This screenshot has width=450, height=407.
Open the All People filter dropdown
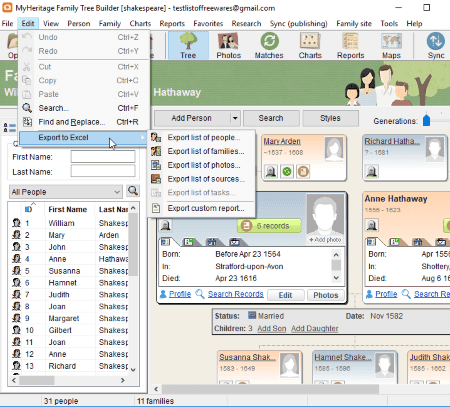(66, 192)
